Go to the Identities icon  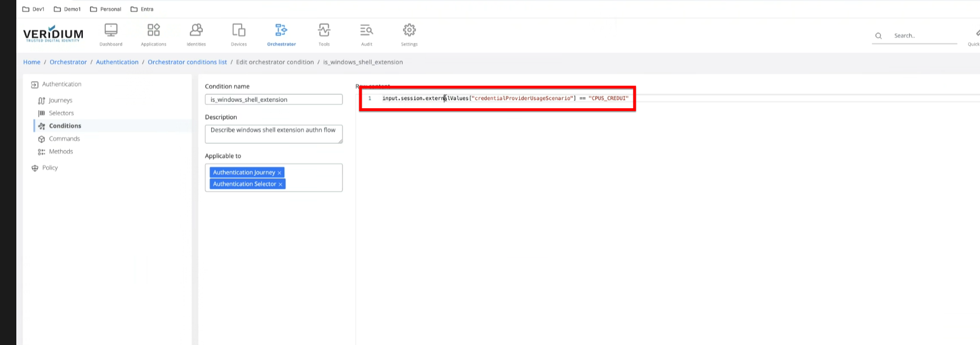pos(196,30)
